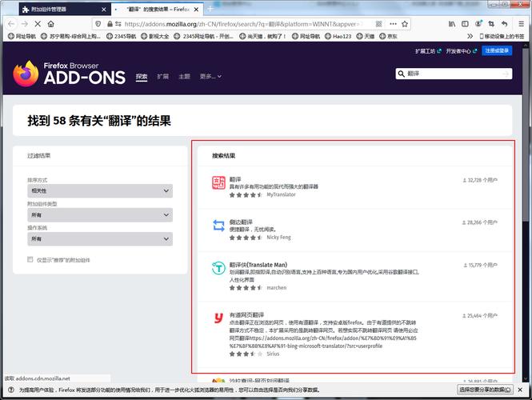Viewport: 532px width, 400px height.
Task: Click the 有道网页翻译 red Y icon
Action: tap(218, 318)
